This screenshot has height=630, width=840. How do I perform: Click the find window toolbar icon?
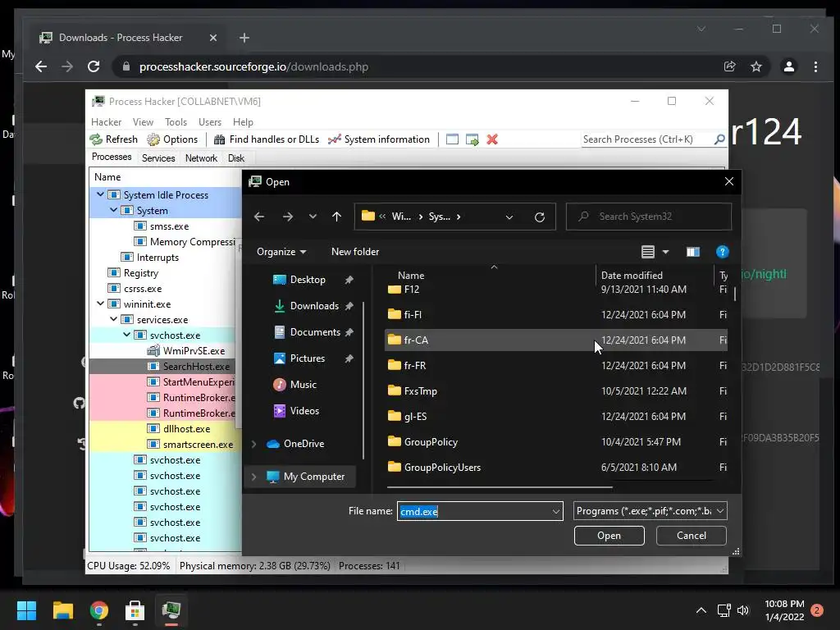coord(452,139)
